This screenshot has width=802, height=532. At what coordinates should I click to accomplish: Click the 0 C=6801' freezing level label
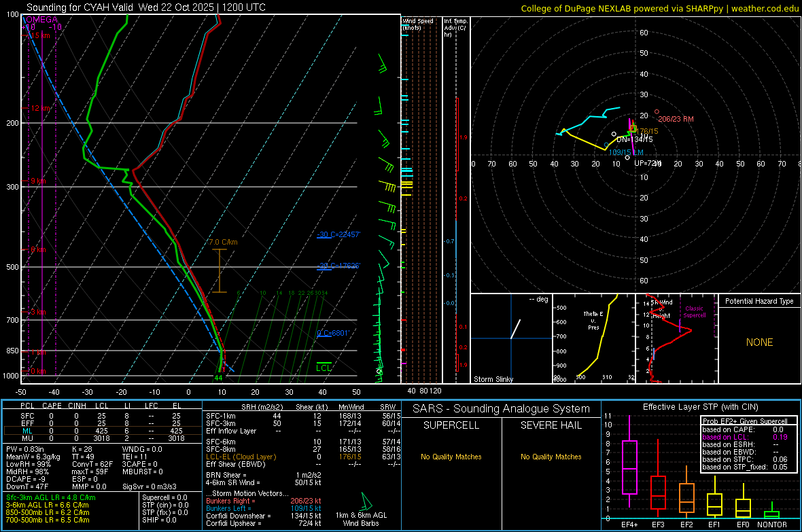[333, 333]
